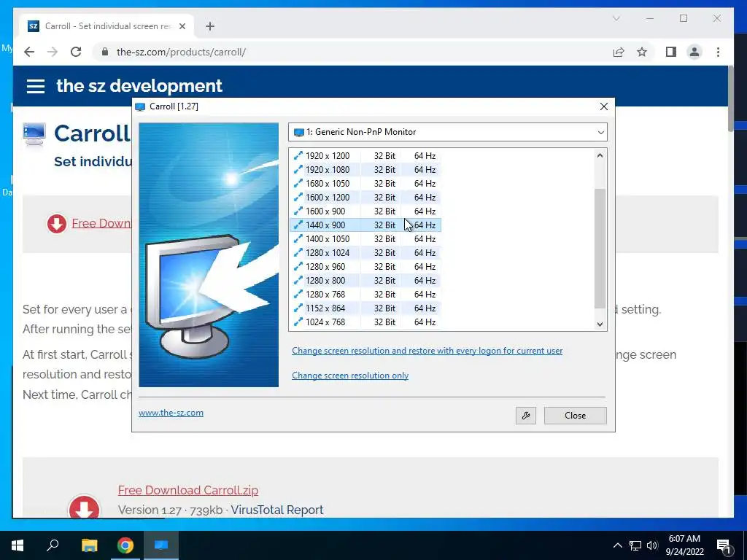Click the red download arrow icon near Carroll.zip
This screenshot has height=560, width=747.
click(85, 507)
